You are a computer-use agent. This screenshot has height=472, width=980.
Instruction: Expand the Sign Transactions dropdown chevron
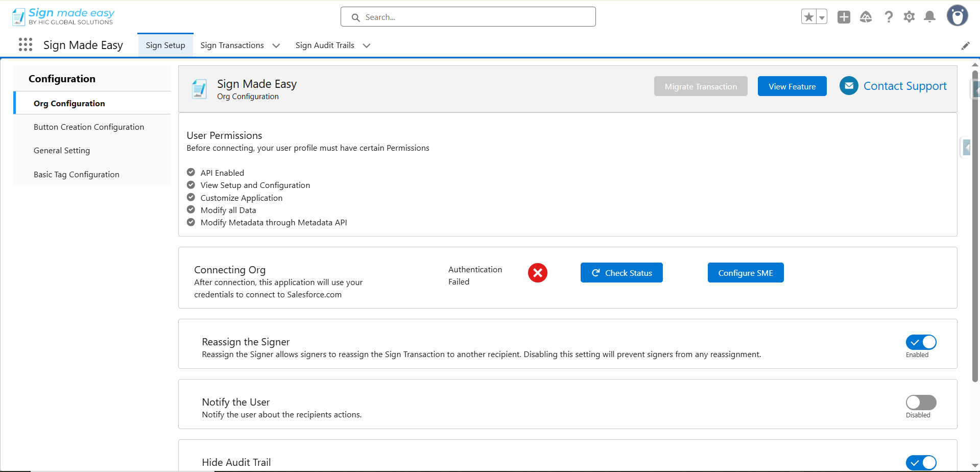pos(276,45)
